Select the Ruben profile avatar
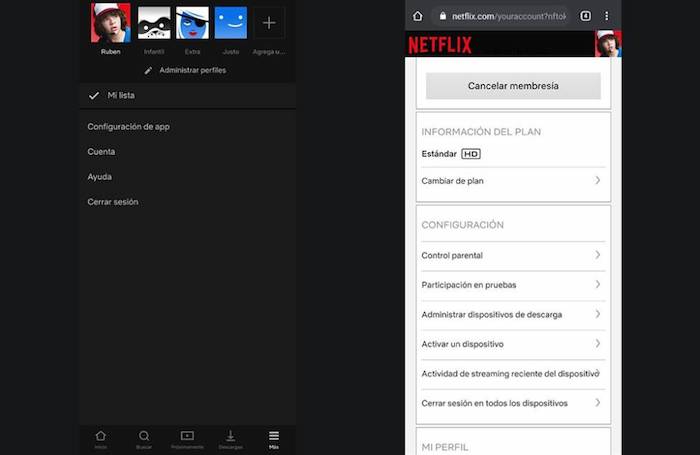 click(111, 23)
